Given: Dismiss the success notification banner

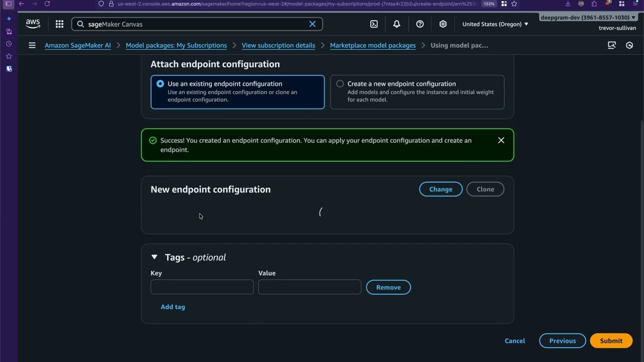Looking at the screenshot, I should point(501,140).
